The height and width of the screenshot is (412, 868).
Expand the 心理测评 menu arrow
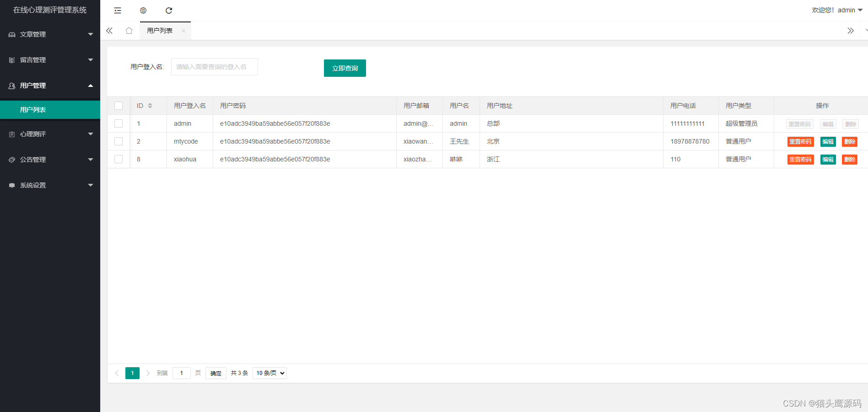91,134
